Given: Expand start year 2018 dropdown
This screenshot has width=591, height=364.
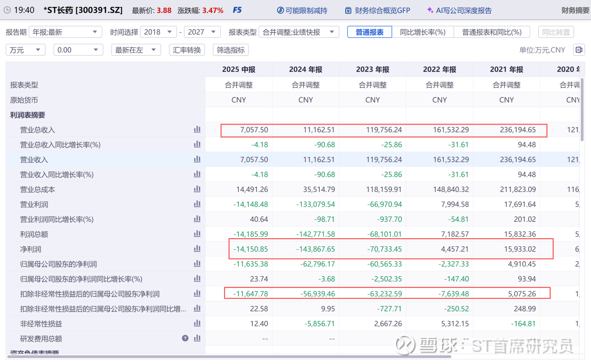Looking at the screenshot, I should click(158, 32).
